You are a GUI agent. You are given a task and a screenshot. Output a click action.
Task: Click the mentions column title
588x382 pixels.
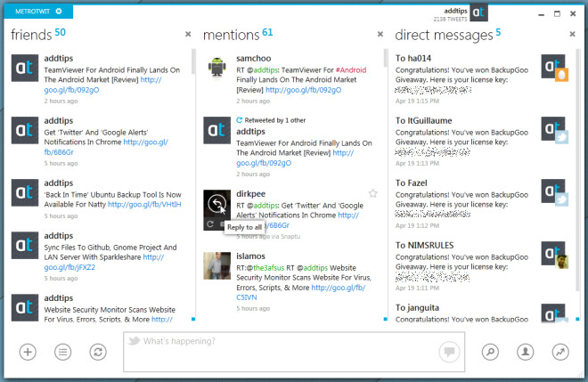231,35
